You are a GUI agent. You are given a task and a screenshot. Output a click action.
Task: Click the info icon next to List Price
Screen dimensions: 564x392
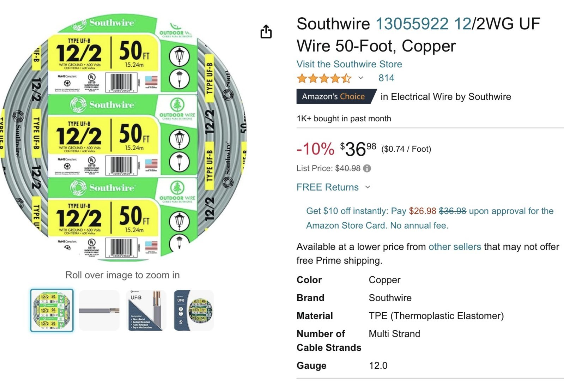point(367,168)
